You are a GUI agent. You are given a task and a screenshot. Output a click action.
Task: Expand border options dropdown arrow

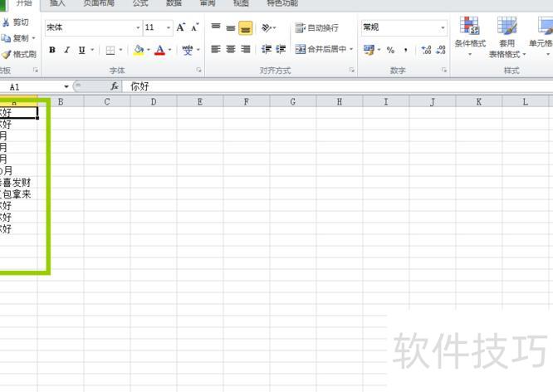pos(120,50)
